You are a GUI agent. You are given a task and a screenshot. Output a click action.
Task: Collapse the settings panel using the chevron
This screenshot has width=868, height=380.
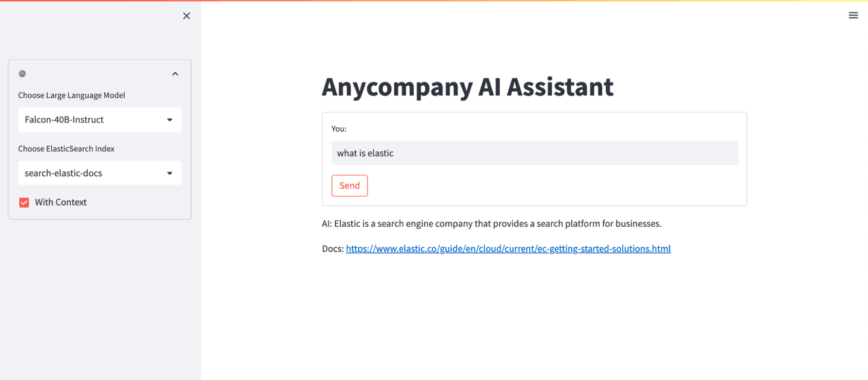tap(175, 74)
